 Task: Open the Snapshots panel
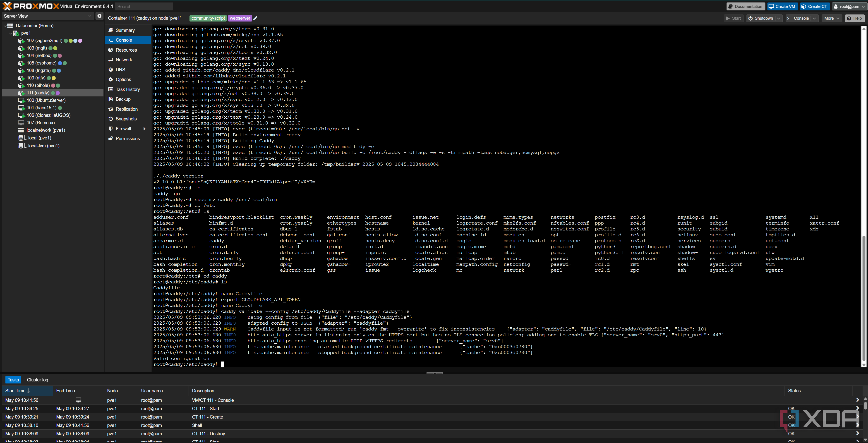click(126, 119)
